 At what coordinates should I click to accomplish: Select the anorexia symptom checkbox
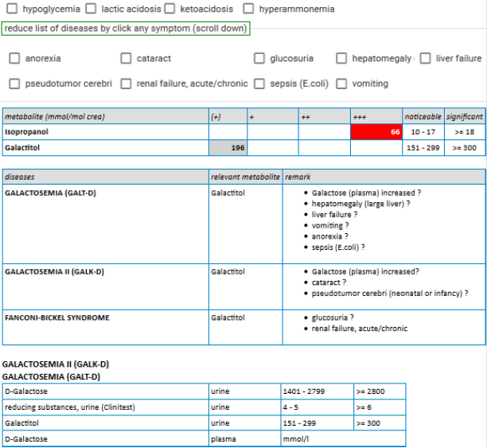point(14,58)
